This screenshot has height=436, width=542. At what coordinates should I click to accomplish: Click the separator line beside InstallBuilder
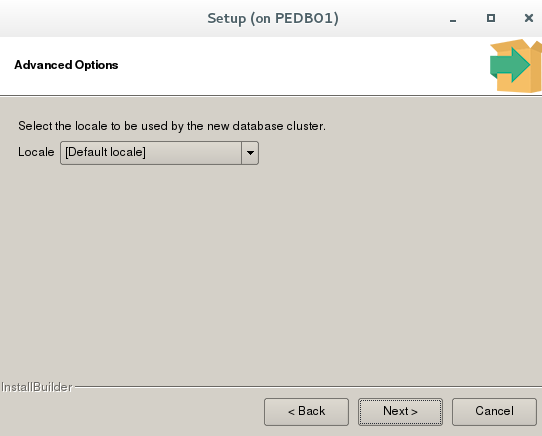click(x=308, y=387)
